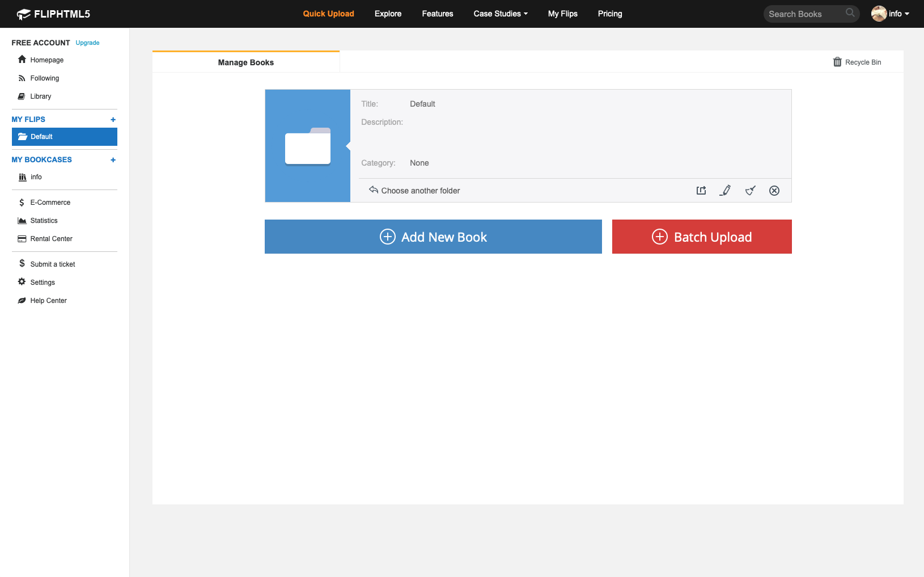Click the Add New Book button

433,237
